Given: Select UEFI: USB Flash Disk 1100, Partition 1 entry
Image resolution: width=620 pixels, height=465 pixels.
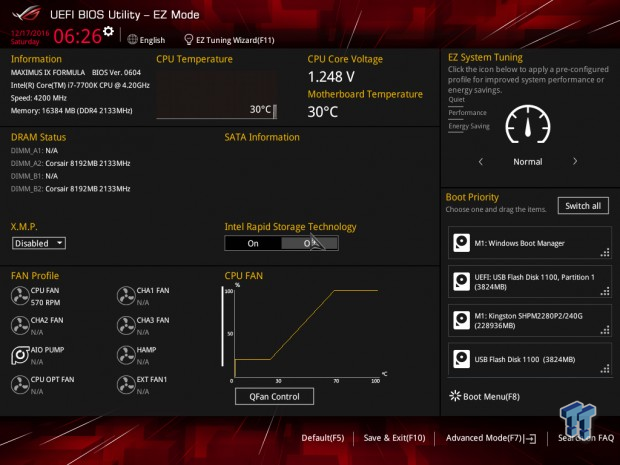Looking at the screenshot, I should tap(530, 282).
